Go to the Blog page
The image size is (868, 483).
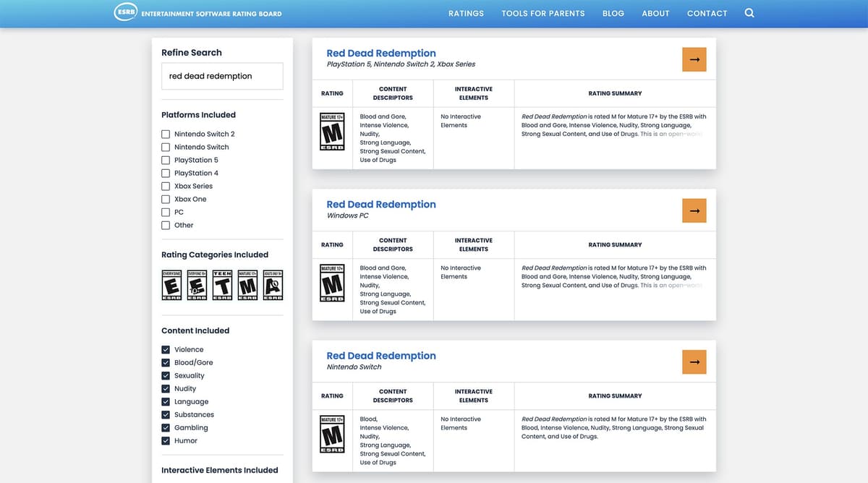613,14
